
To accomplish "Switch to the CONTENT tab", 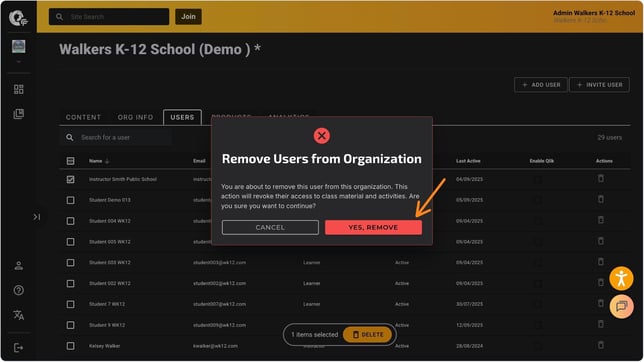I will click(x=83, y=117).
